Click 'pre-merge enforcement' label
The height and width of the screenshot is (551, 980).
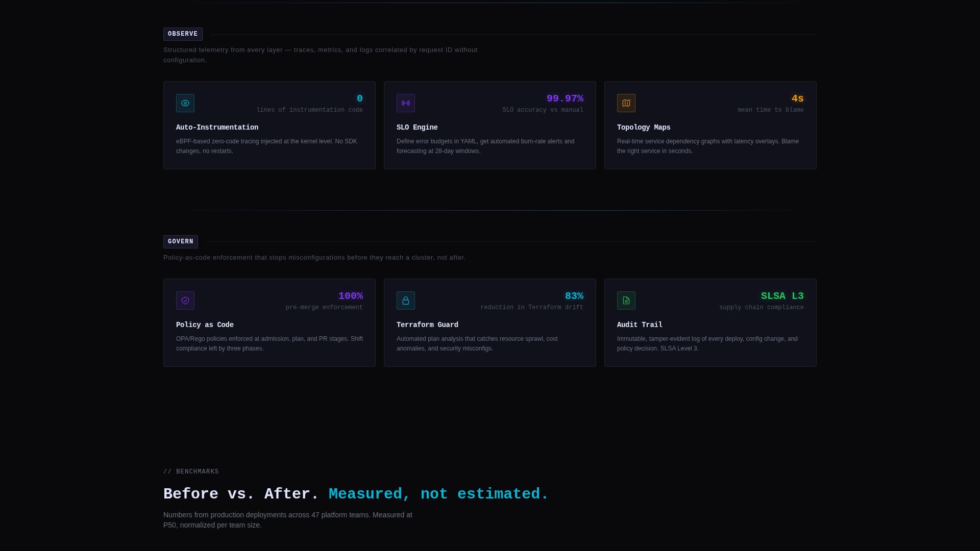(x=324, y=308)
